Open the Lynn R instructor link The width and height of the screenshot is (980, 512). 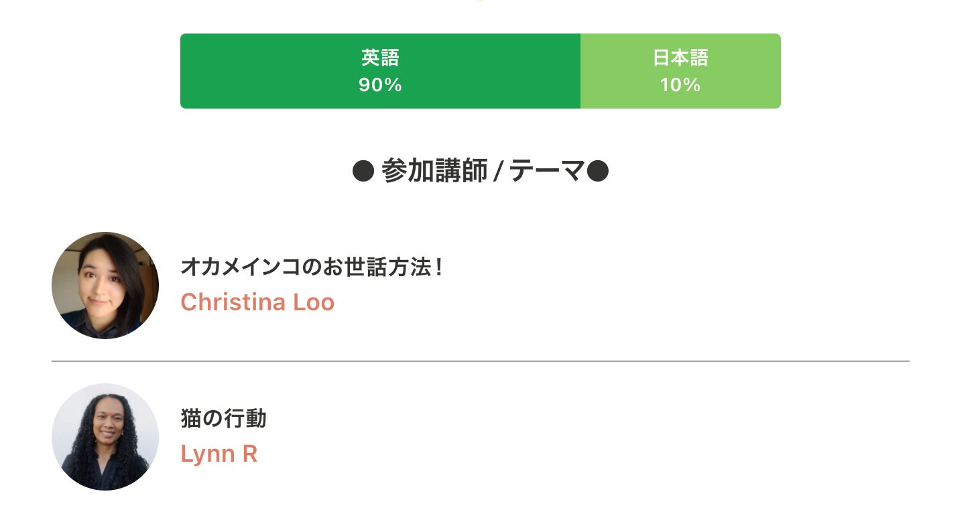click(219, 454)
